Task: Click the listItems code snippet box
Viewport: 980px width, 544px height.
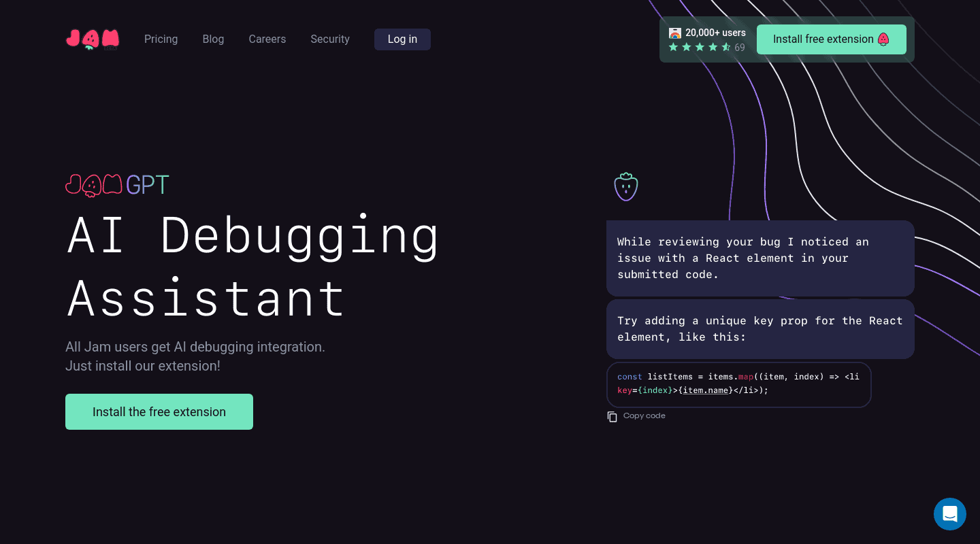Action: pyautogui.click(x=738, y=384)
